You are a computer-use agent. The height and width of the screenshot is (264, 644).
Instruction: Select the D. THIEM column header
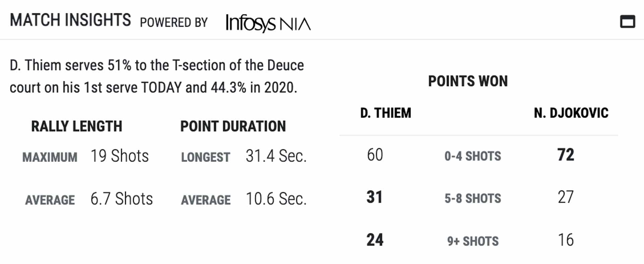[386, 113]
